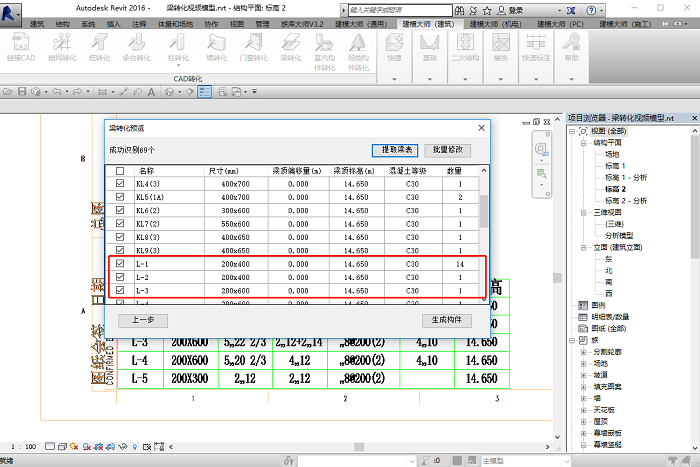Click the 生成构件 generate button
This screenshot has width=700, height=467.
446,320
